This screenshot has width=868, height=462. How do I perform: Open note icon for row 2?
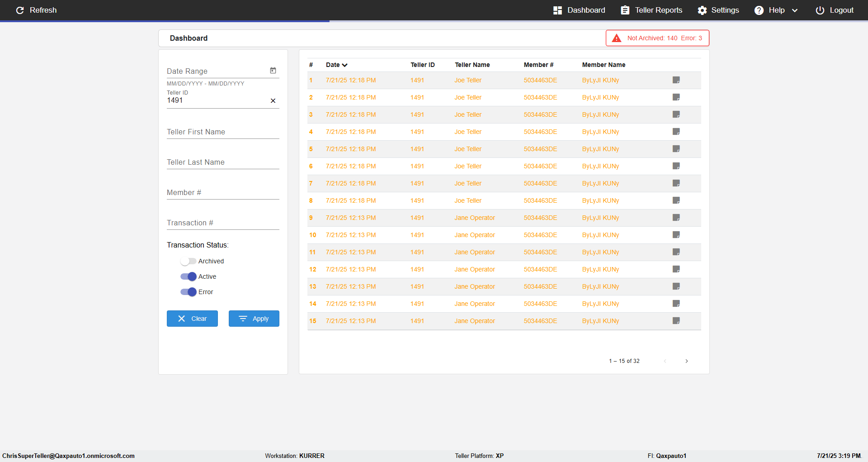point(676,97)
